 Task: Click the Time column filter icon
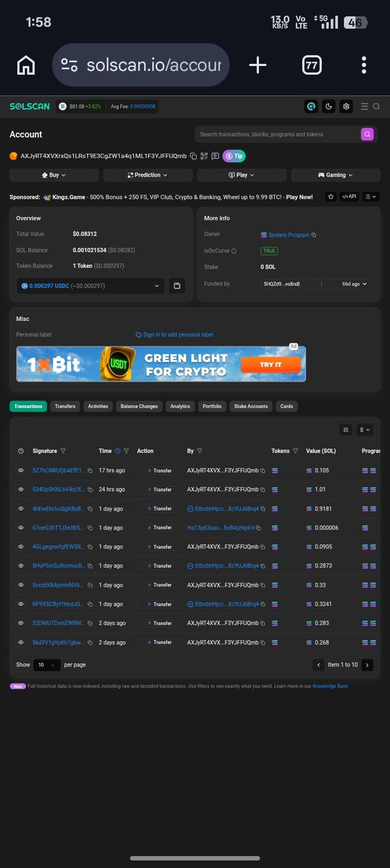tap(127, 451)
